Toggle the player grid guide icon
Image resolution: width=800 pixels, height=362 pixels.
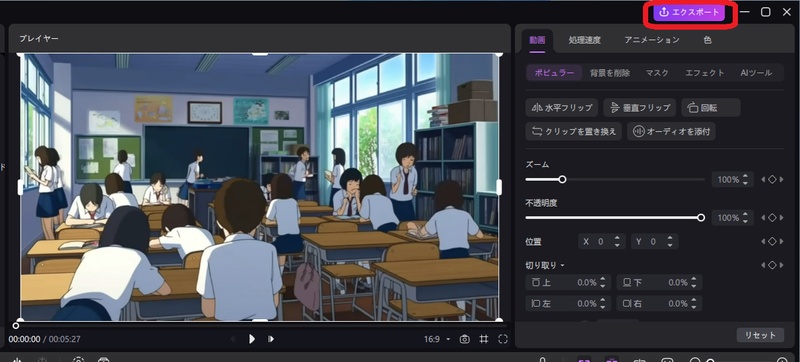pos(484,339)
